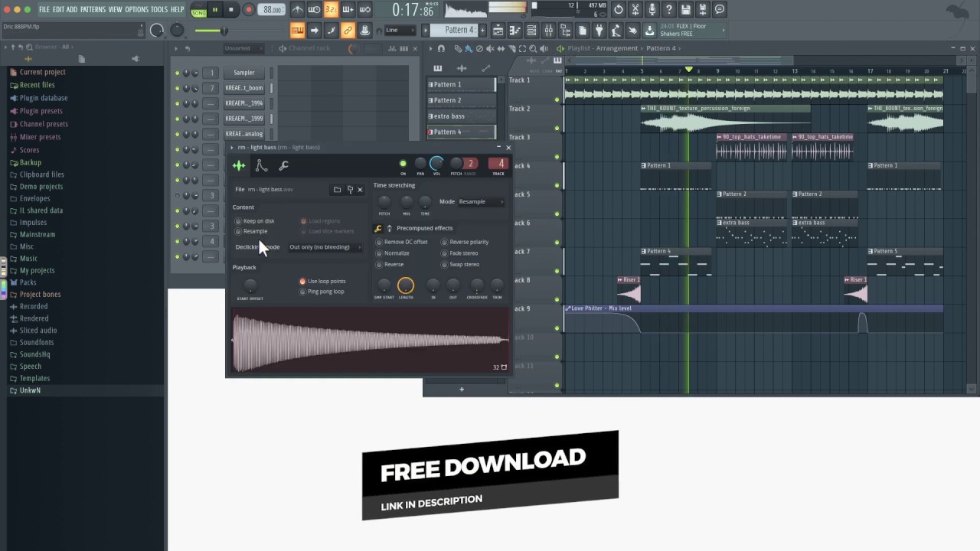Open the Mixer view icon

click(x=549, y=31)
